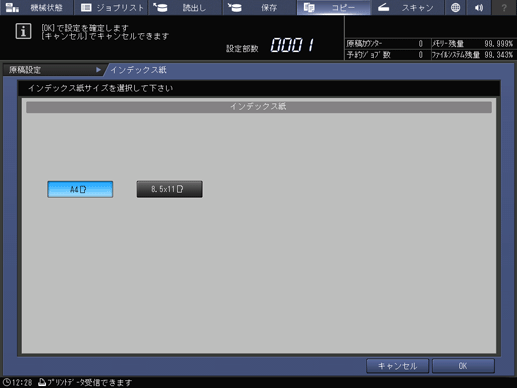Confirm settings with the OK button
Image resolution: width=517 pixels, height=388 pixels.
(463, 366)
